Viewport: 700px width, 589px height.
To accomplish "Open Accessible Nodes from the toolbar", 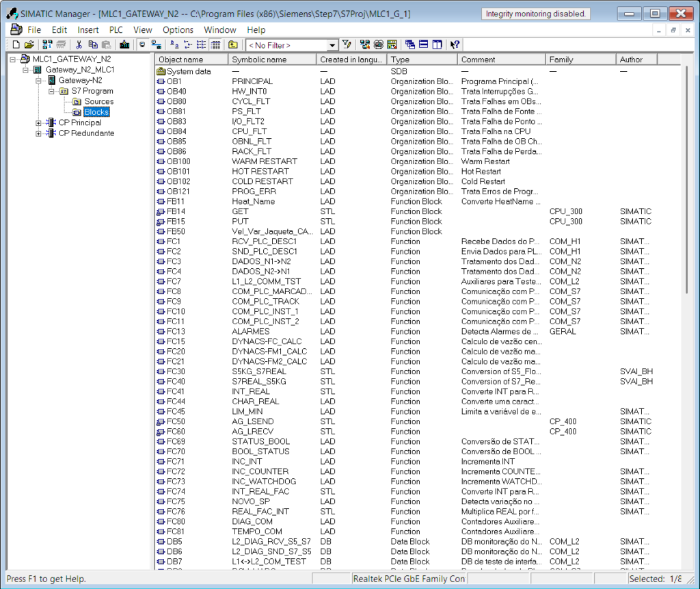I will tap(47, 44).
